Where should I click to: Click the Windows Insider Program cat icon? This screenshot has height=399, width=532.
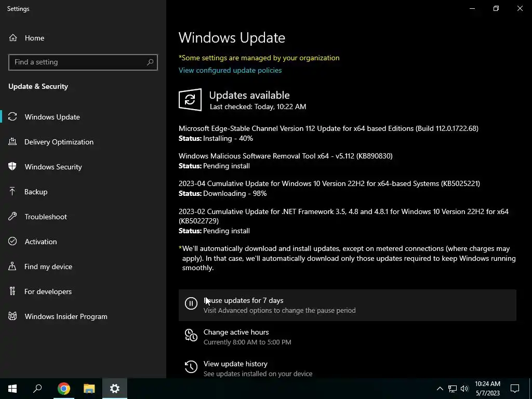coord(12,316)
